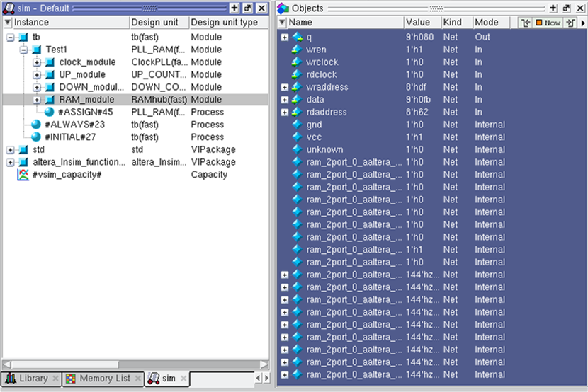Sort by the Mode column header
This screenshot has height=392, width=588.
click(491, 23)
